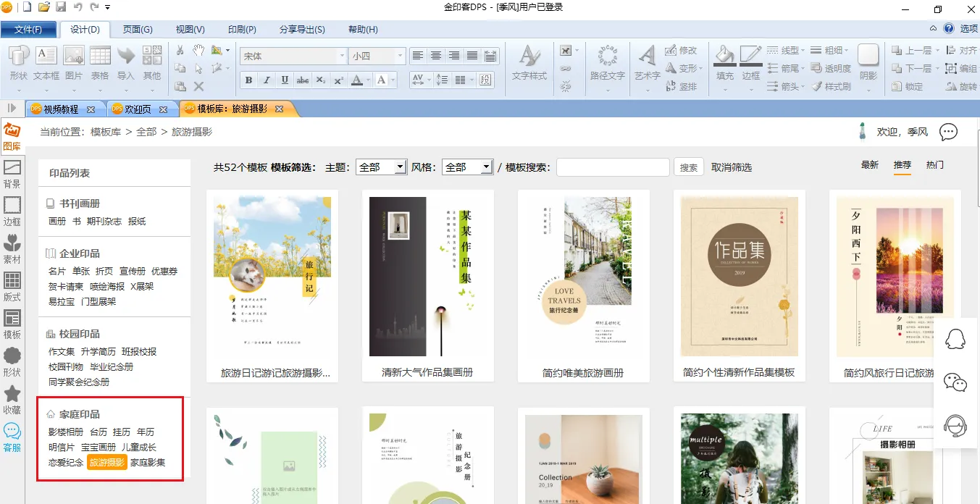Image resolution: width=980 pixels, height=504 pixels.
Task: Click the 搜索 search button
Action: (689, 167)
